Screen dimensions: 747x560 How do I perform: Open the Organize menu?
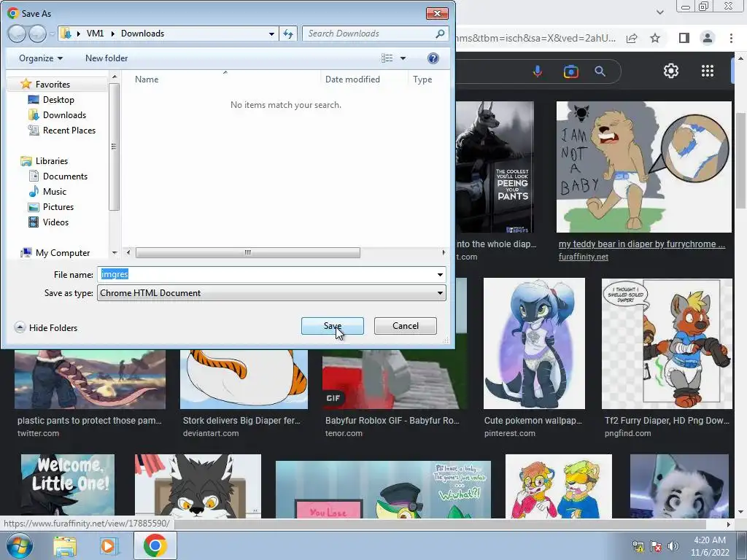click(x=41, y=58)
